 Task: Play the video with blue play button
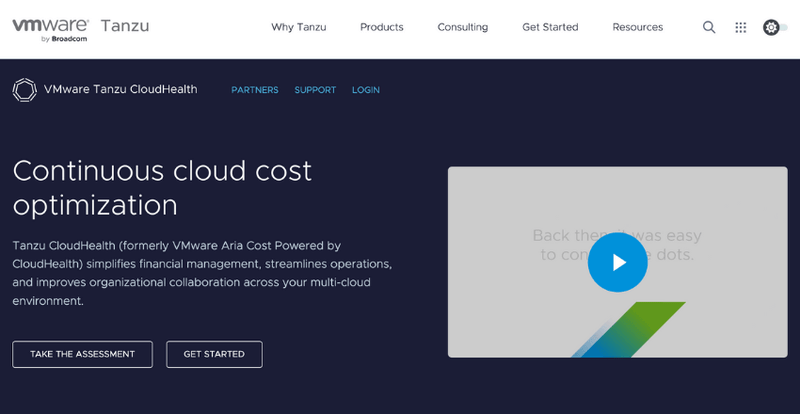(x=617, y=262)
